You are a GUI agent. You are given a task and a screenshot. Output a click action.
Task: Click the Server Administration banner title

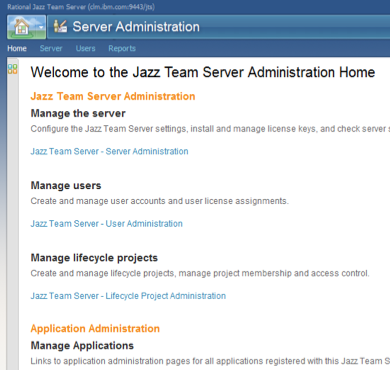pyautogui.click(x=136, y=27)
